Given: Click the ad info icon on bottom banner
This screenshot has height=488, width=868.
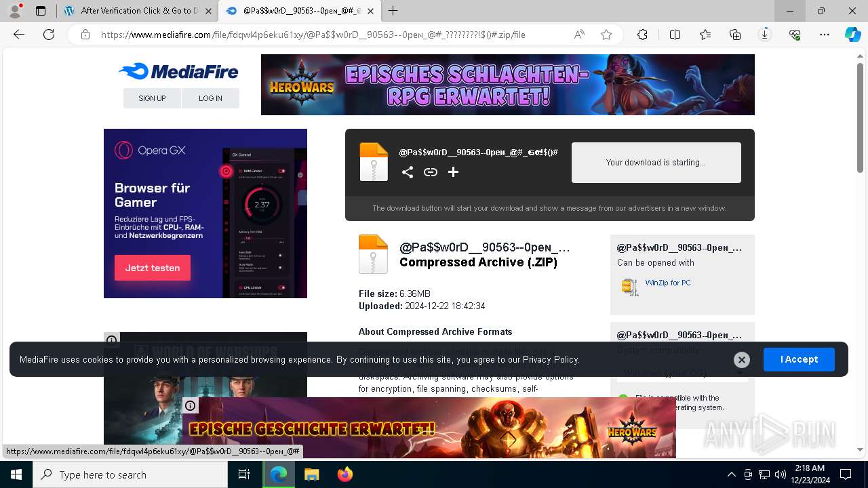Looking at the screenshot, I should (x=191, y=405).
